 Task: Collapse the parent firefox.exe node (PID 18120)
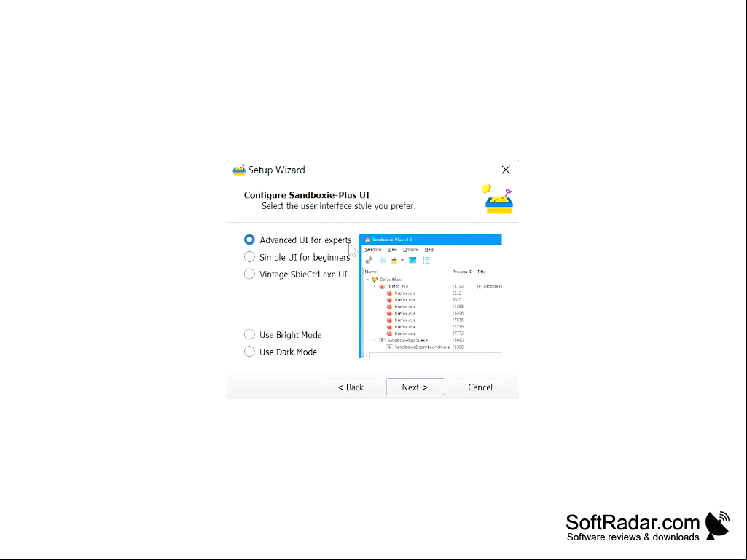tap(375, 286)
